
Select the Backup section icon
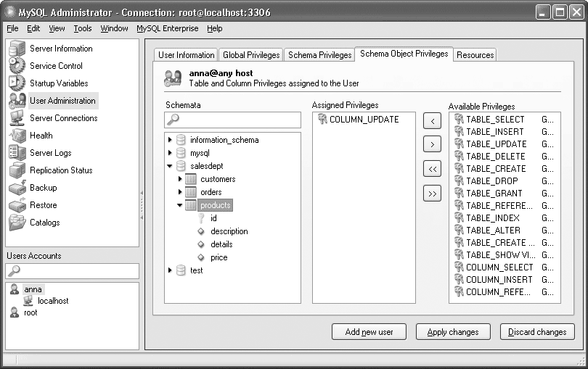pos(17,188)
